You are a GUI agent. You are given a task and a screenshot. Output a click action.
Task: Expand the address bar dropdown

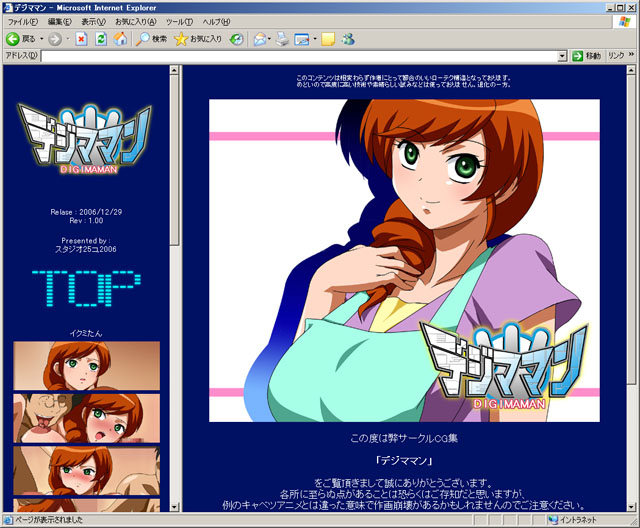(x=562, y=56)
